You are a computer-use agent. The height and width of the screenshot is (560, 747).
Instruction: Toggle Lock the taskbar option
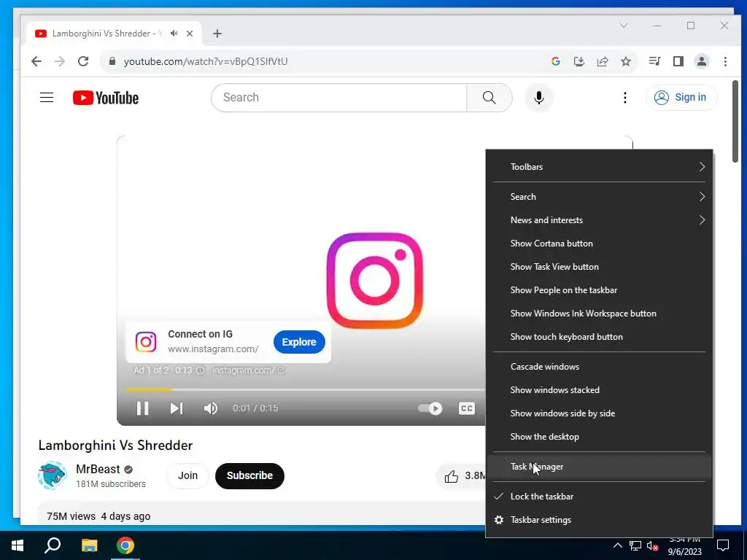pyautogui.click(x=599, y=496)
